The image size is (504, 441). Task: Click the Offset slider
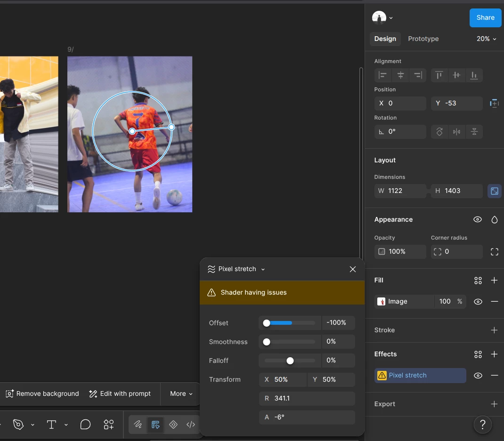click(290, 323)
